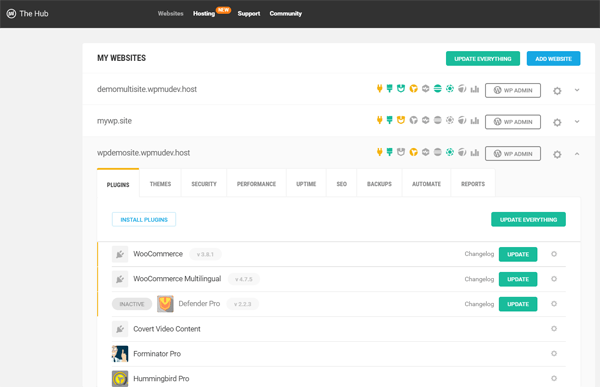
Task: Click Update Everything in the Plugins panel
Action: click(x=528, y=219)
